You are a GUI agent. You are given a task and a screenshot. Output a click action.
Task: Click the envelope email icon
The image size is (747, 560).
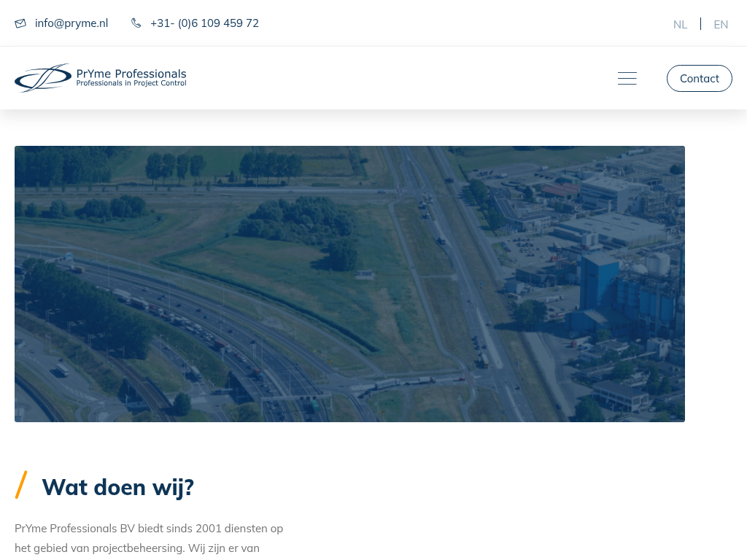click(20, 23)
